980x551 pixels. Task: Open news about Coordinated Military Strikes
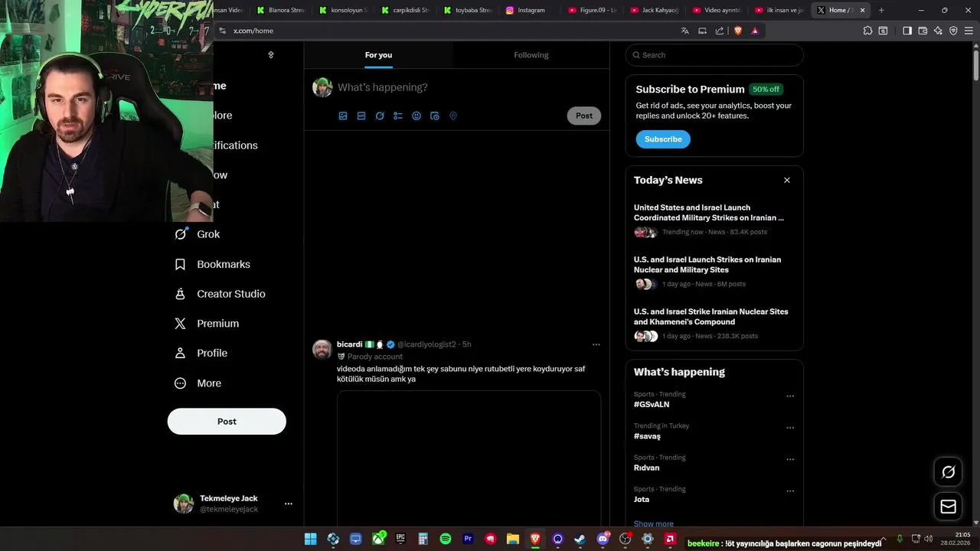[714, 220]
